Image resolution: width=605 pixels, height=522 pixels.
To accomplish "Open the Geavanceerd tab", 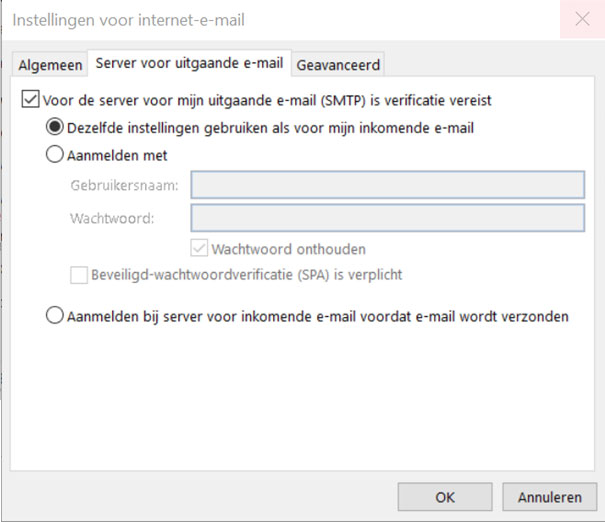I will 338,65.
